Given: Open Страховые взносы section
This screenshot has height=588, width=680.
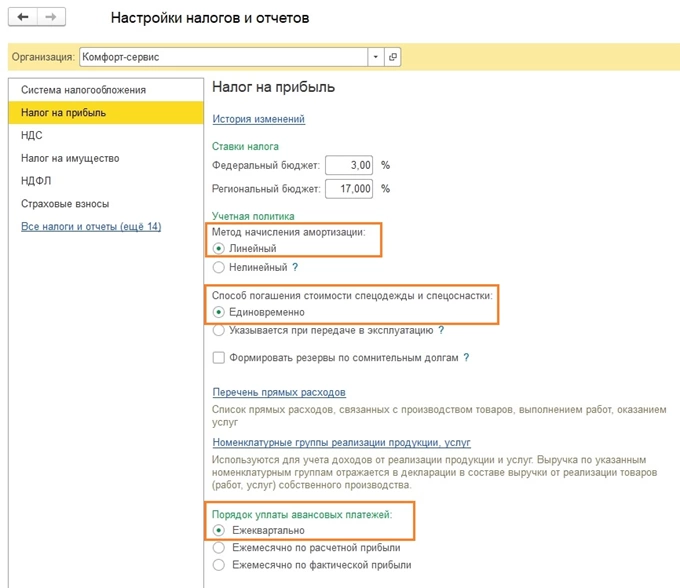Looking at the screenshot, I should tap(105, 204).
